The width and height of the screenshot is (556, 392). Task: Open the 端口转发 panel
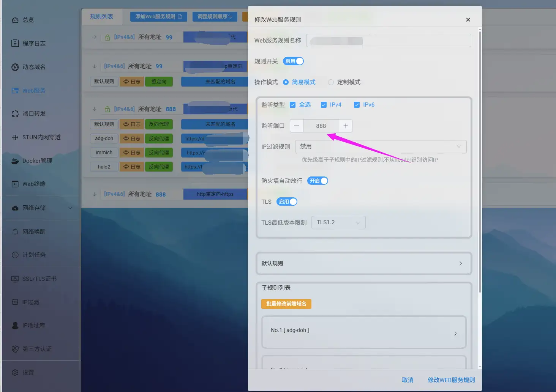click(x=33, y=113)
